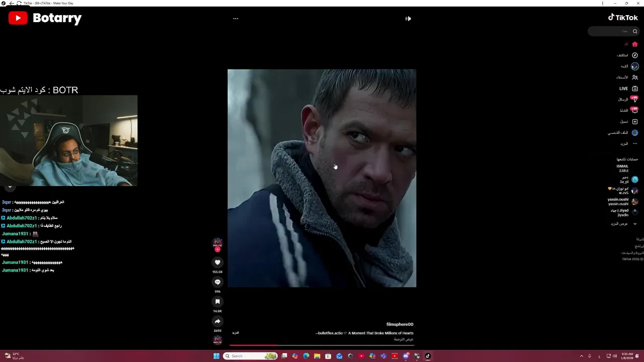This screenshot has height=362, width=644.
Task: Open the Friends people icon
Action: coord(634,77)
